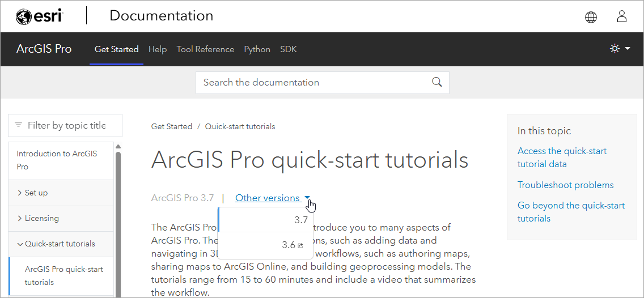Click the ArcGIS Pro 3.7 version label
The image size is (644, 298).
(x=183, y=198)
